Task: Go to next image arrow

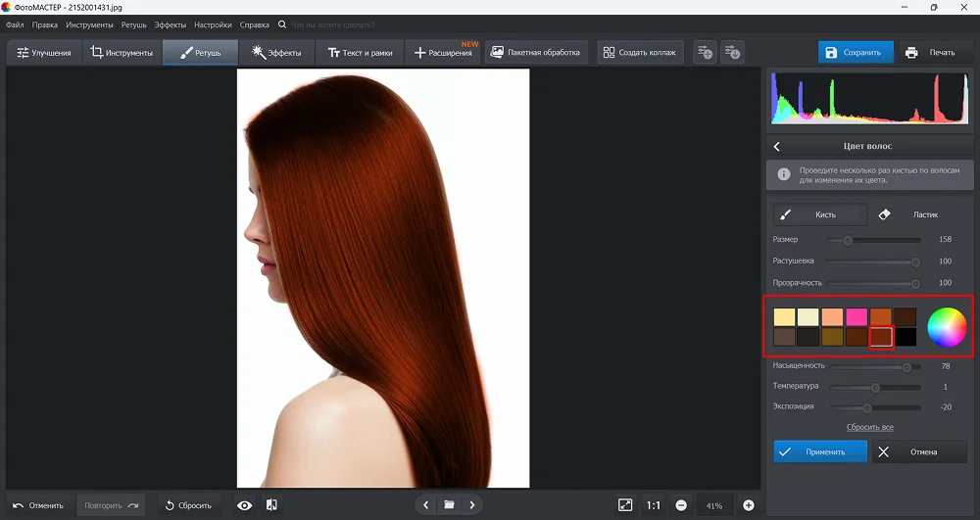Action: click(x=472, y=505)
